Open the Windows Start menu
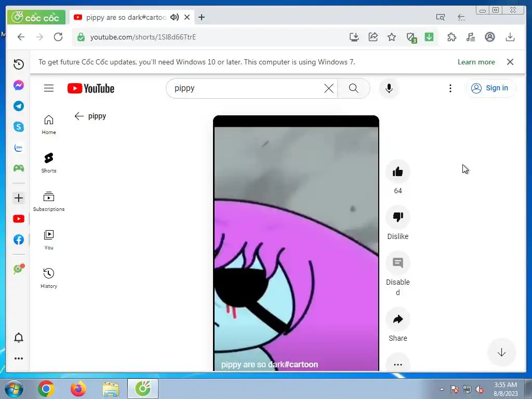Viewport: 532px width, 399px height. (x=14, y=389)
